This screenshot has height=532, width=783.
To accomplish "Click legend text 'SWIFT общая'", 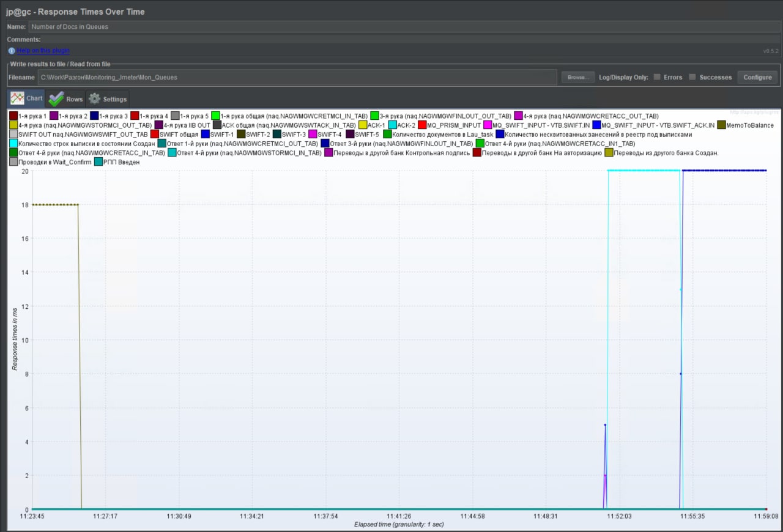I will [x=179, y=135].
